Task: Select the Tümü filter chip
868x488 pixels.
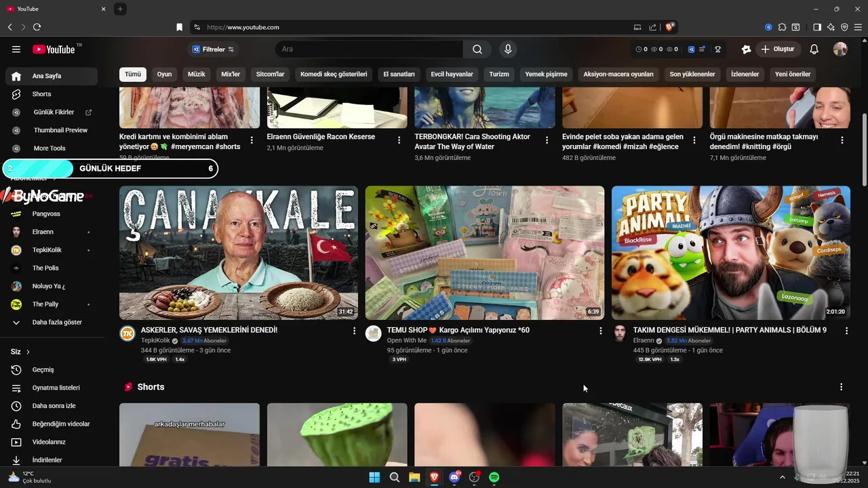Action: point(133,75)
